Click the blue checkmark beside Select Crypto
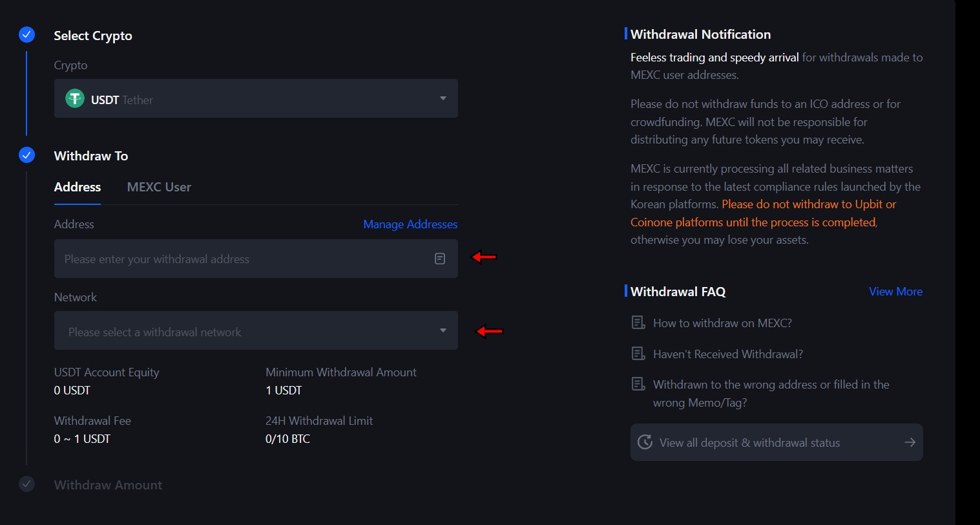The width and height of the screenshot is (980, 525). pyautogui.click(x=26, y=35)
